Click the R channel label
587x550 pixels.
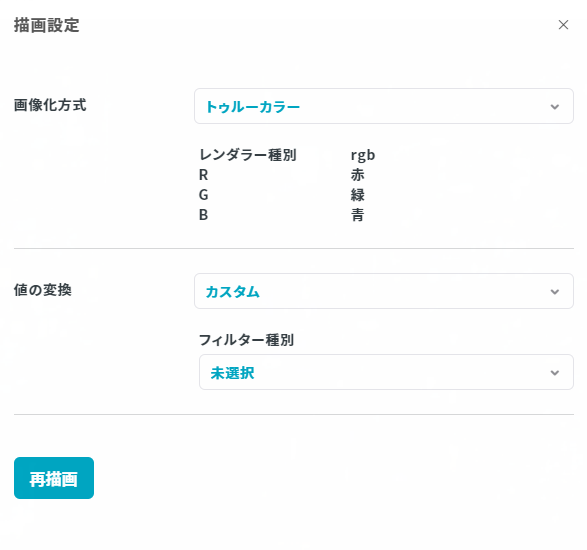tap(203, 175)
